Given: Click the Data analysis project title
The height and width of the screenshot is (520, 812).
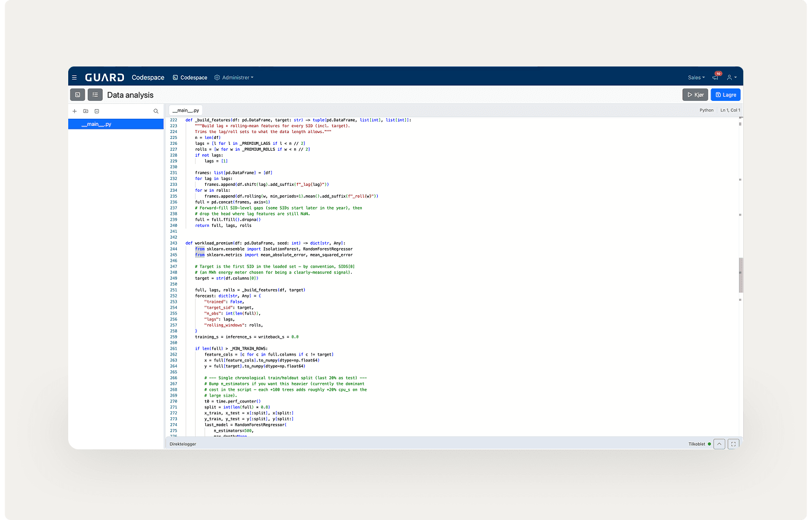Looking at the screenshot, I should [130, 95].
